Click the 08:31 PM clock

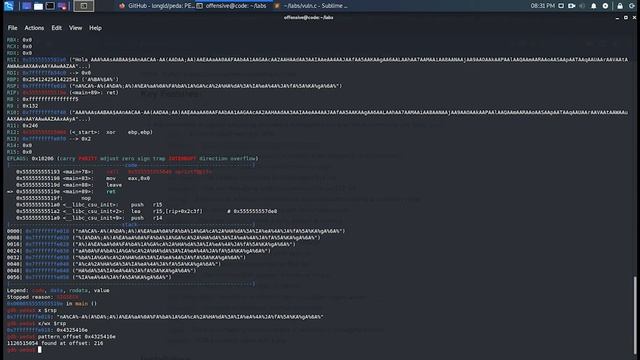pyautogui.click(x=542, y=6)
